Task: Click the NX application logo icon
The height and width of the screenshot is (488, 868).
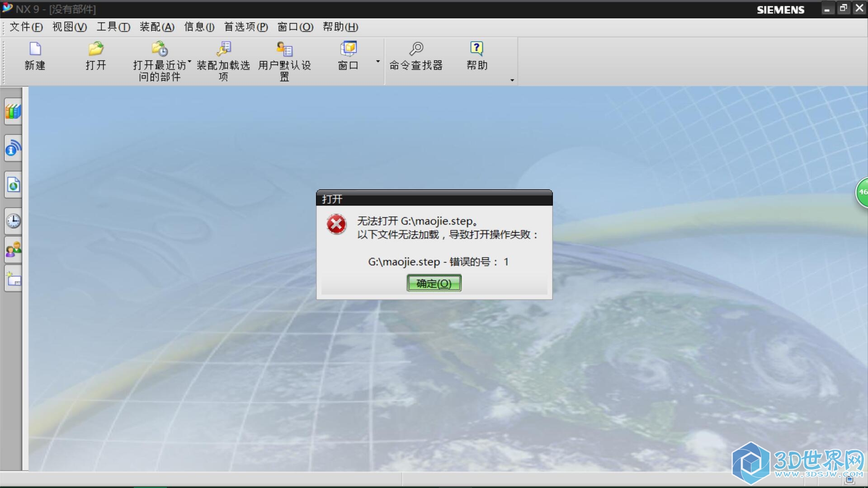Action: pos(7,8)
